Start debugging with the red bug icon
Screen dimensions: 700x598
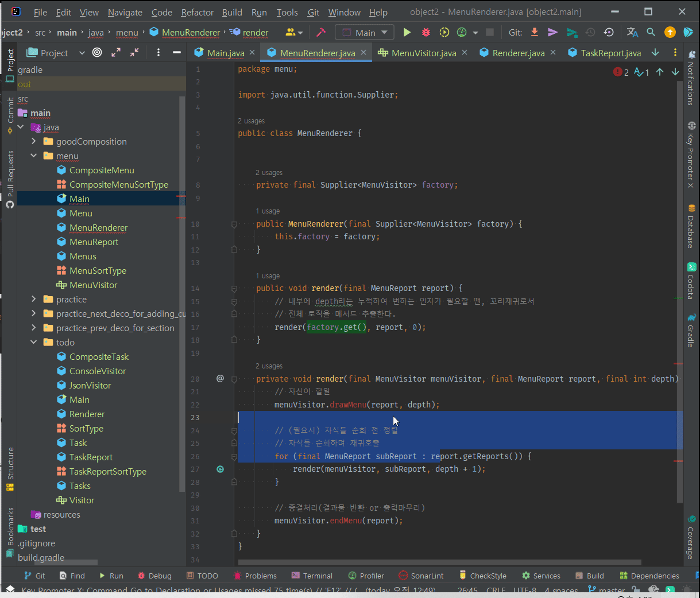click(426, 33)
